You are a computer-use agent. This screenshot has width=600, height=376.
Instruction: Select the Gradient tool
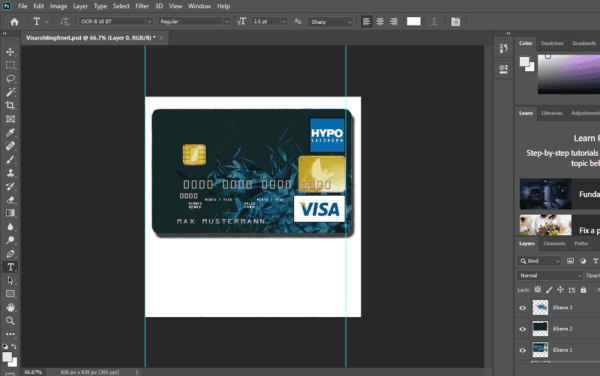click(10, 213)
